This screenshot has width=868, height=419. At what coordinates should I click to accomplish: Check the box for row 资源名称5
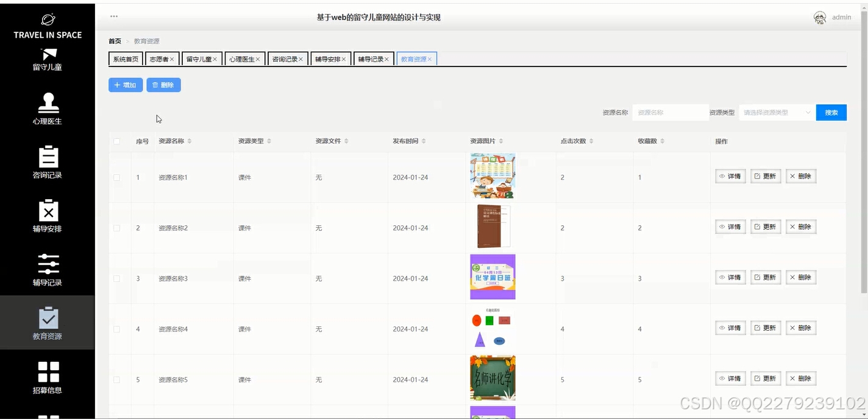point(117,379)
